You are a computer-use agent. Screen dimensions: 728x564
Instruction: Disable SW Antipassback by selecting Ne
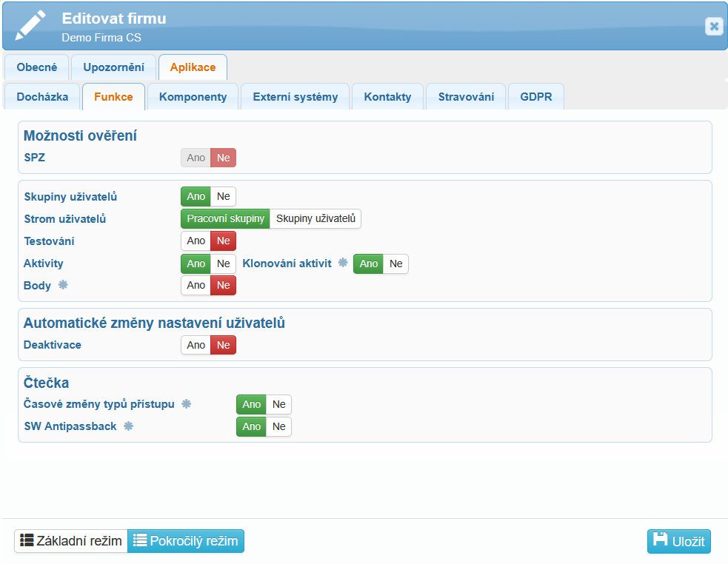278,426
